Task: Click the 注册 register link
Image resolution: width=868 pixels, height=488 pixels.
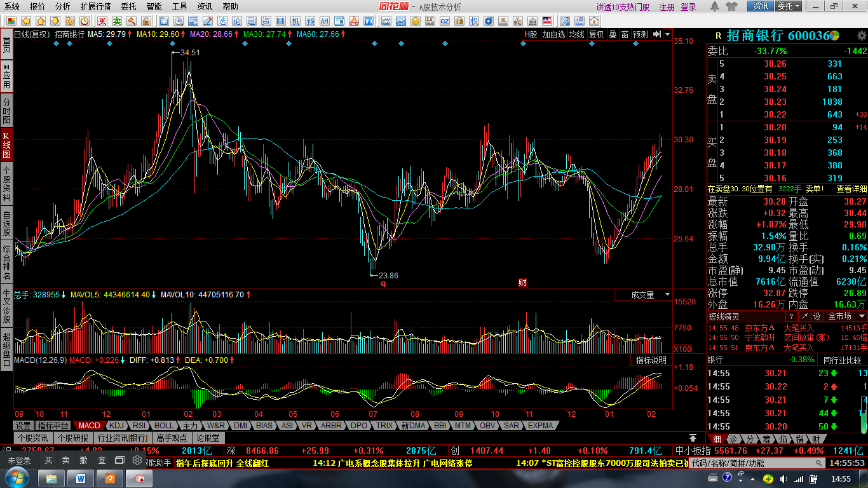Action: point(667,7)
